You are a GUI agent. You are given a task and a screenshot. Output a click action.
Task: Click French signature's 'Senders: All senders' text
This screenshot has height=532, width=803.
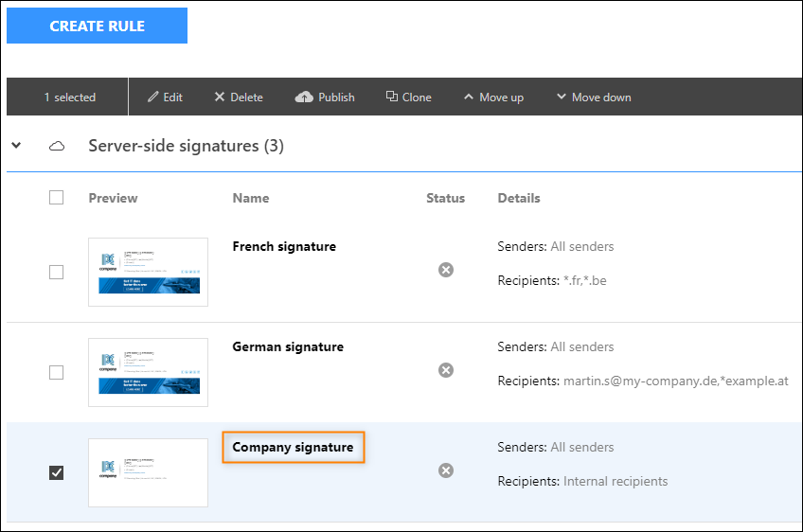pyautogui.click(x=556, y=247)
